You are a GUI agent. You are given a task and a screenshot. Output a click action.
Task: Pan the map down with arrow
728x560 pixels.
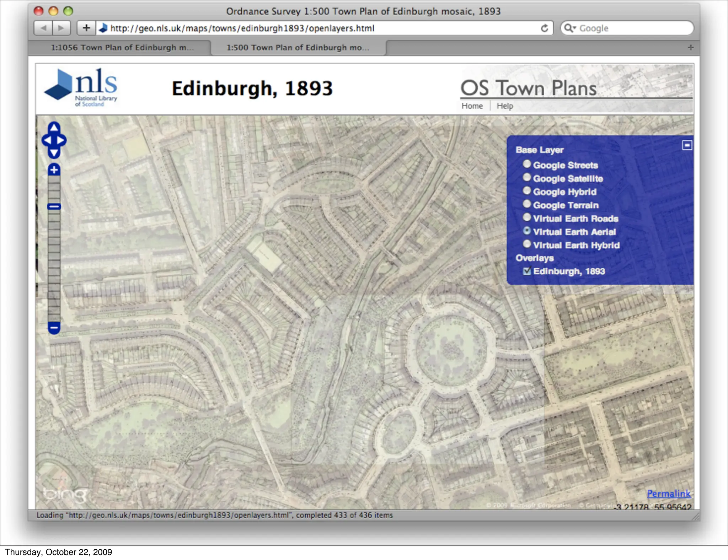pyautogui.click(x=54, y=153)
